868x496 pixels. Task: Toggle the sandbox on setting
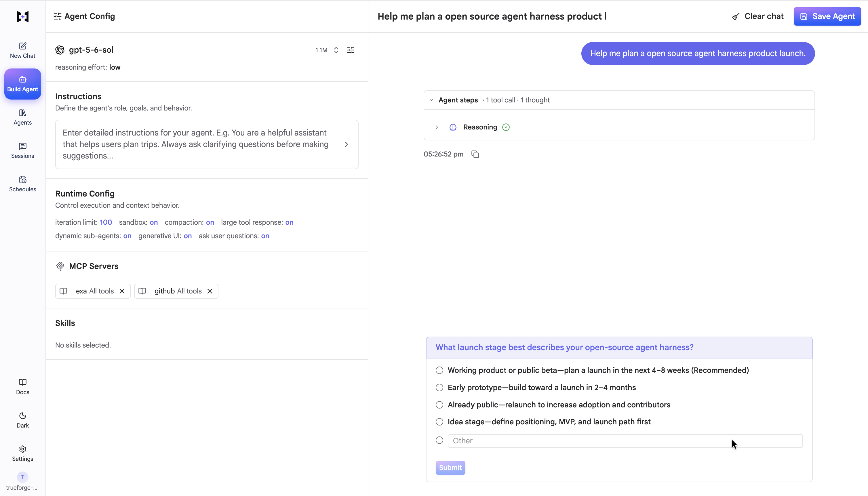pyautogui.click(x=154, y=222)
